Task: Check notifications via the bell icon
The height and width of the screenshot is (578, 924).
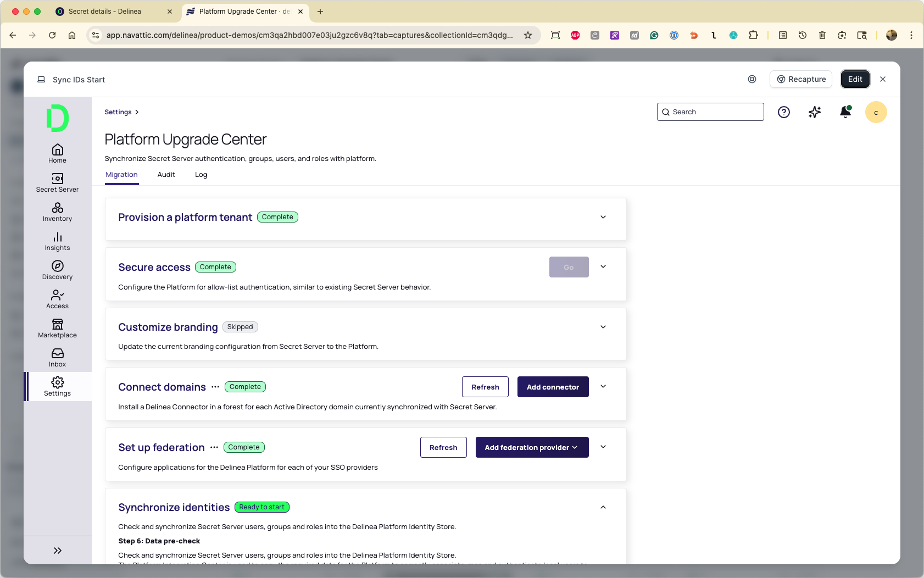Action: (845, 112)
